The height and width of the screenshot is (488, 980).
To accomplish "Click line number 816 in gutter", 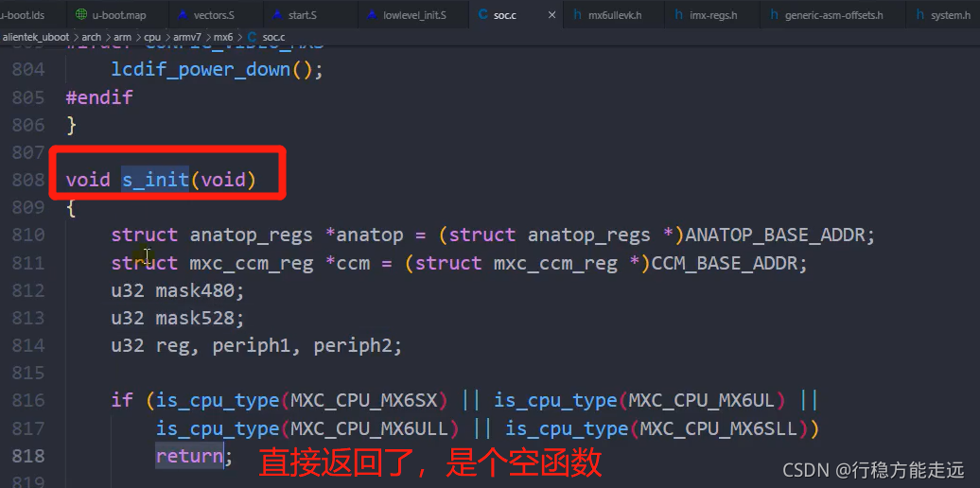I will click(x=28, y=400).
